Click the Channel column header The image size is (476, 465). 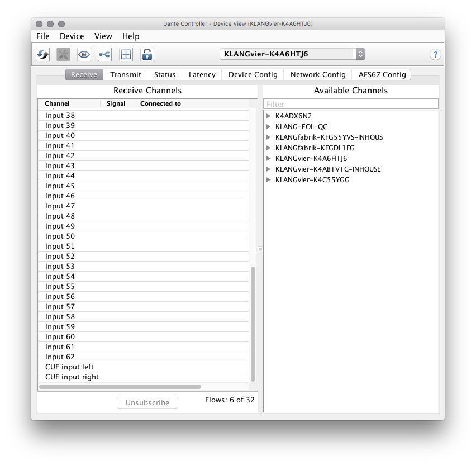pos(57,103)
